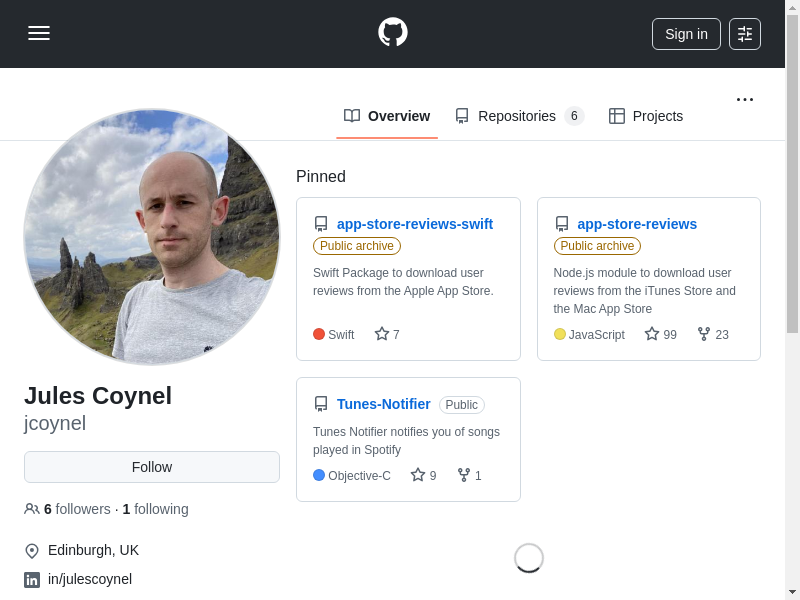Expand the three-dot more options menu

coord(744,99)
